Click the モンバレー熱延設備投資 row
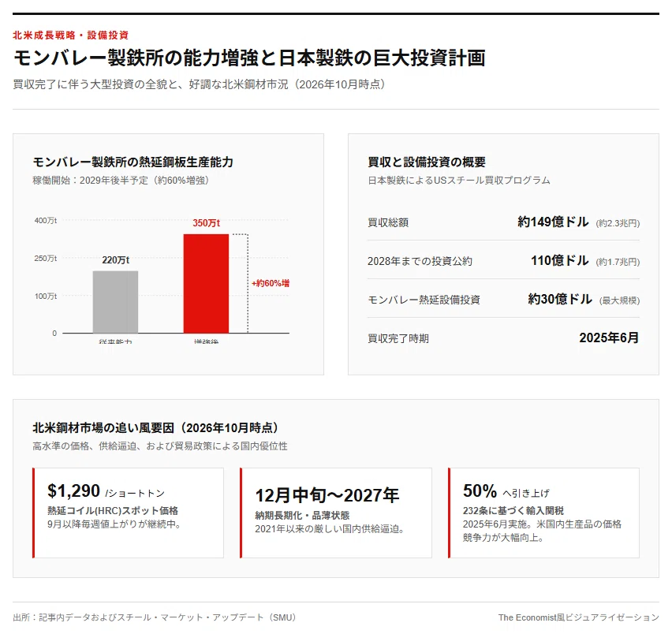This screenshot has width=672, height=634. click(503, 299)
